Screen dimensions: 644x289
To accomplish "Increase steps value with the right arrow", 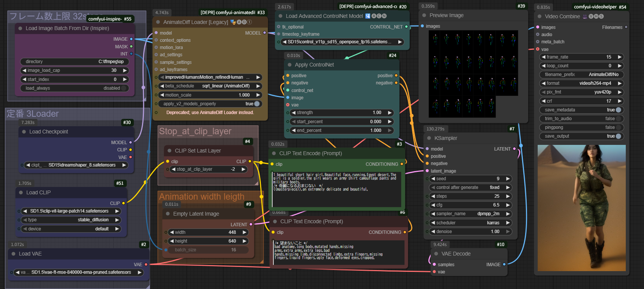I will (508, 196).
